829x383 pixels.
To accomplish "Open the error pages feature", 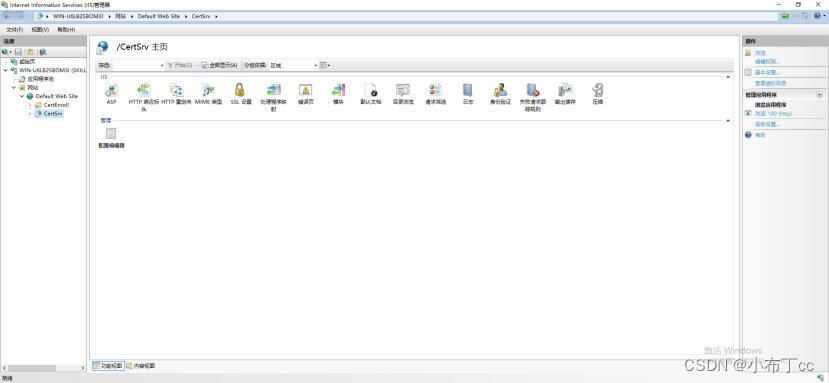I will 306,94.
